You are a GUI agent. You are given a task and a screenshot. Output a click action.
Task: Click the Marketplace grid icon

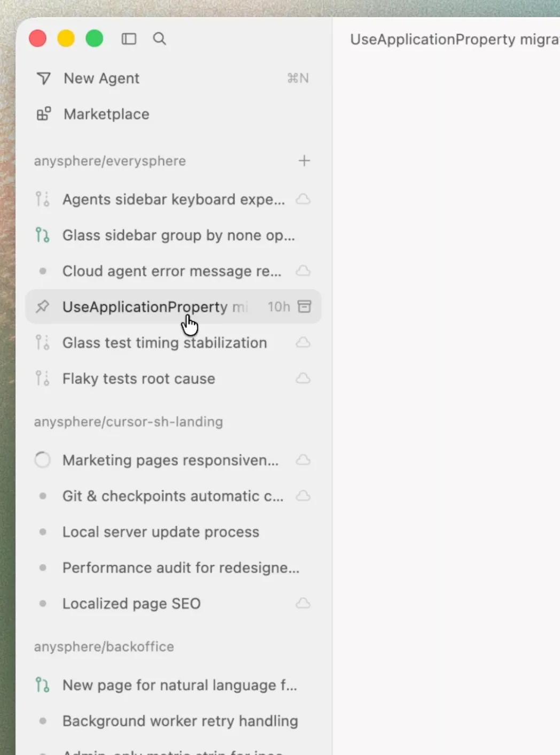pos(43,114)
